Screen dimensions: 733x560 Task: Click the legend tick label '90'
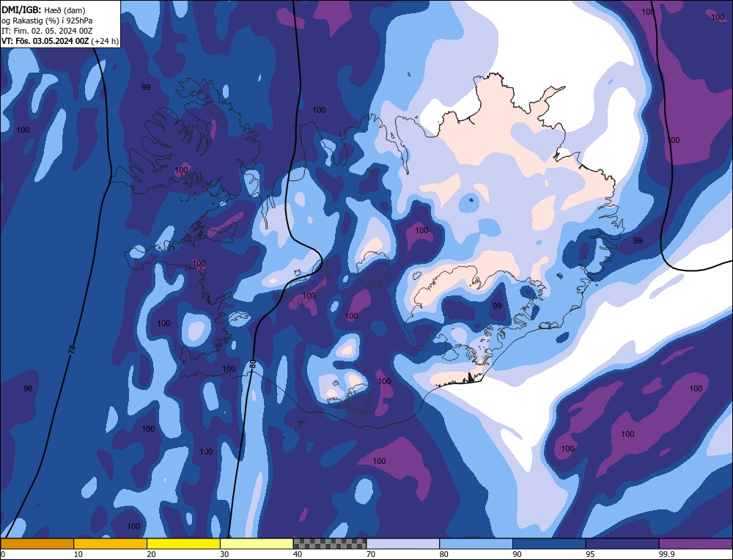point(517,554)
